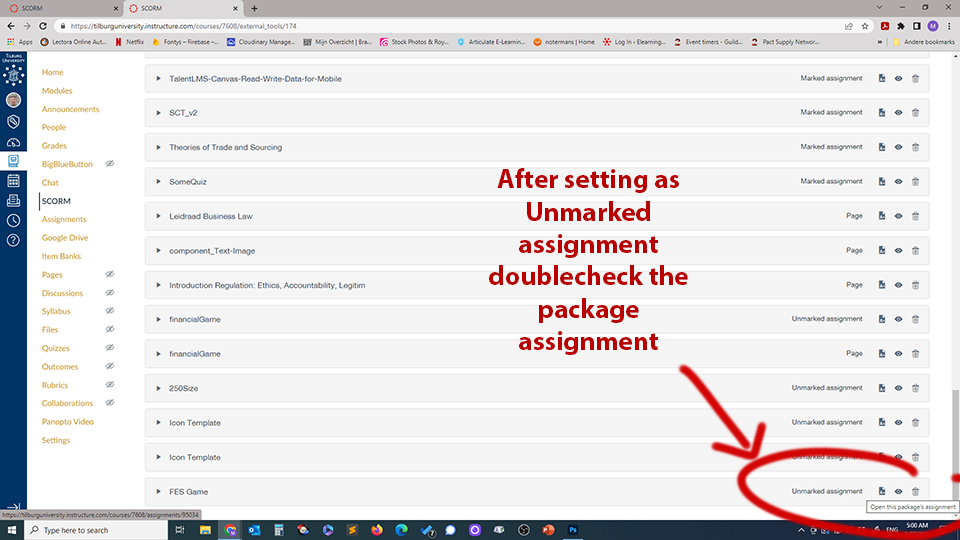
Task: Open Chrome extensions puzzle icon
Action: (901, 26)
